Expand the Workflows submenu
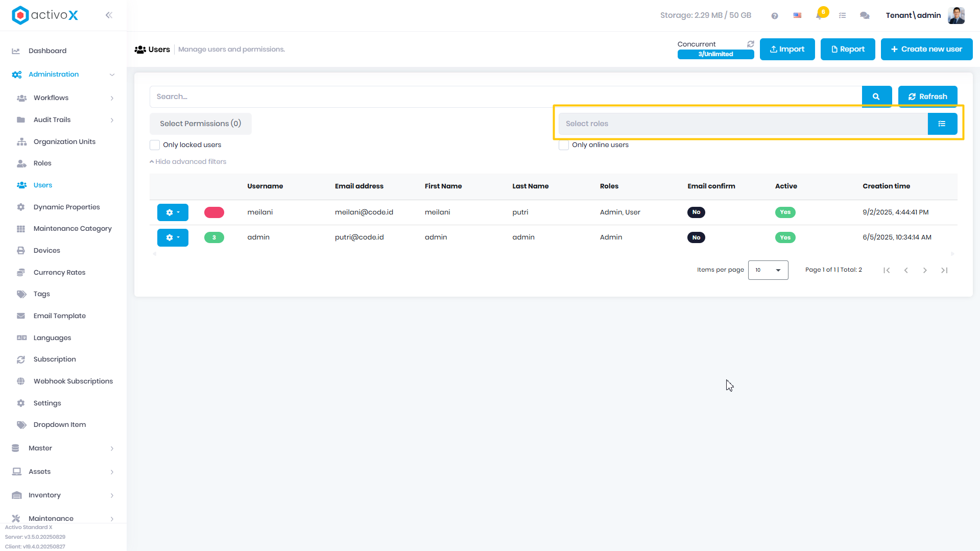980x551 pixels. (63, 98)
